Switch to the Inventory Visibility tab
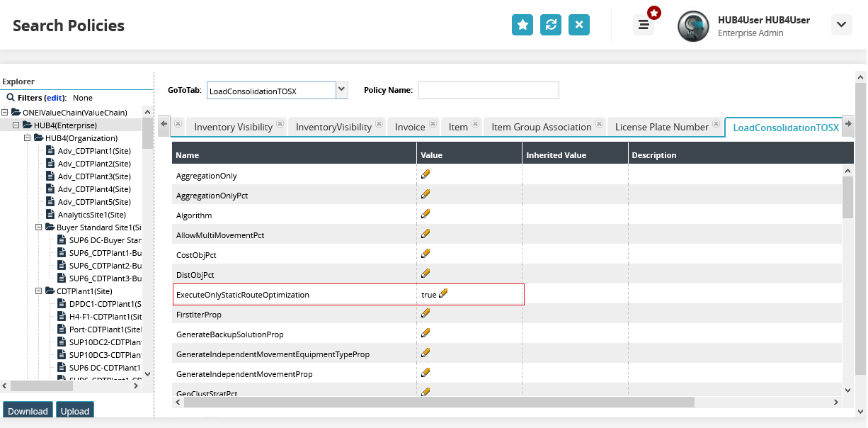868x428 pixels. 233,127
